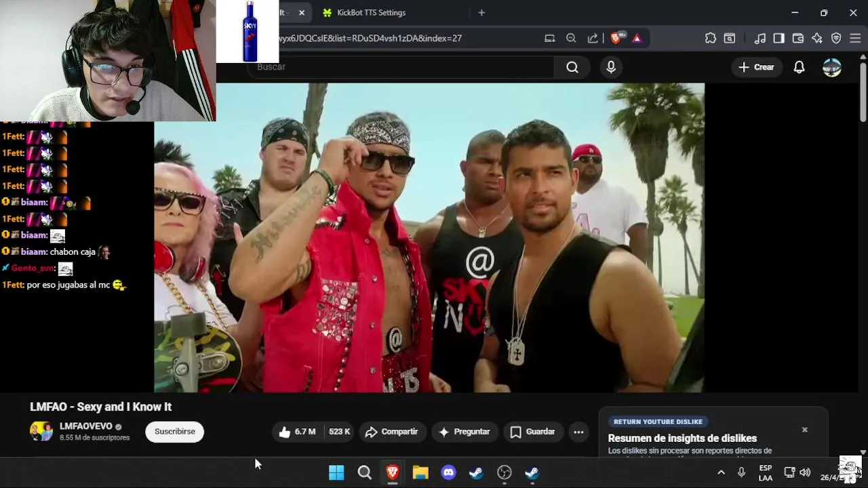Image resolution: width=868 pixels, height=488 pixels.
Task: Close the current YouTube tab
Action: (x=302, y=13)
